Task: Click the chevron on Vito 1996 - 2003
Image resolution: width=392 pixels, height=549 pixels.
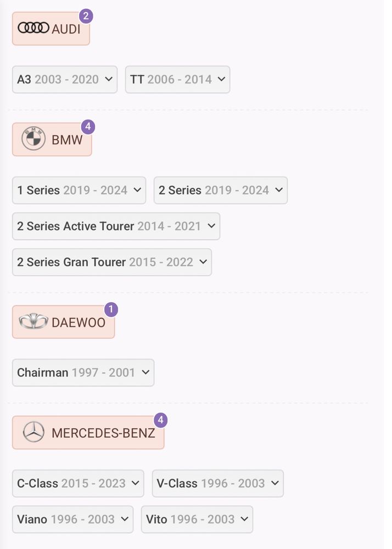Action: coord(244,519)
